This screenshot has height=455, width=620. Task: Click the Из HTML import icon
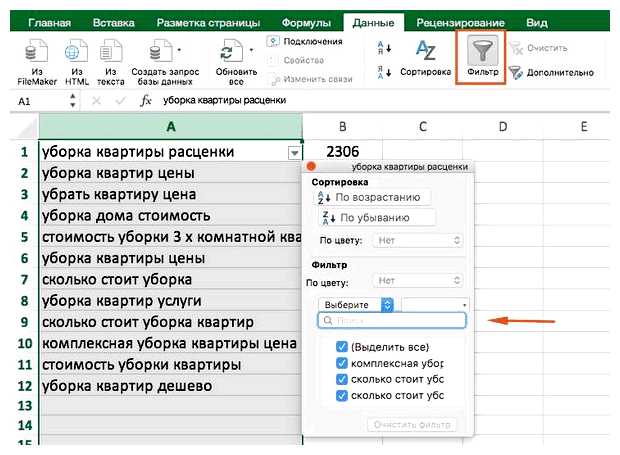click(x=76, y=51)
